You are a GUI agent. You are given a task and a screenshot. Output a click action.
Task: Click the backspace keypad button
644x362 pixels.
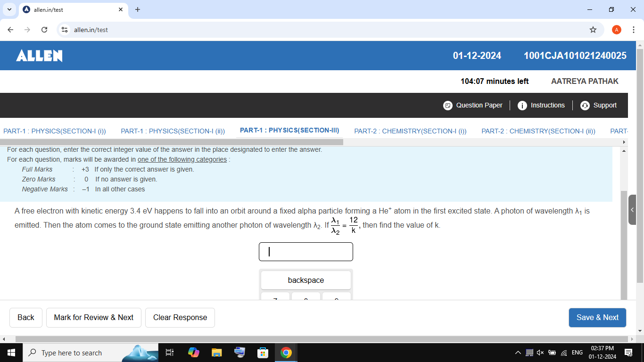click(x=306, y=280)
